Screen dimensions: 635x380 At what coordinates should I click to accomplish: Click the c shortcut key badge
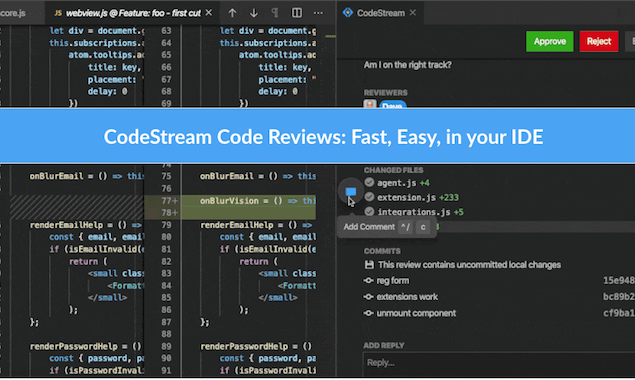423,227
